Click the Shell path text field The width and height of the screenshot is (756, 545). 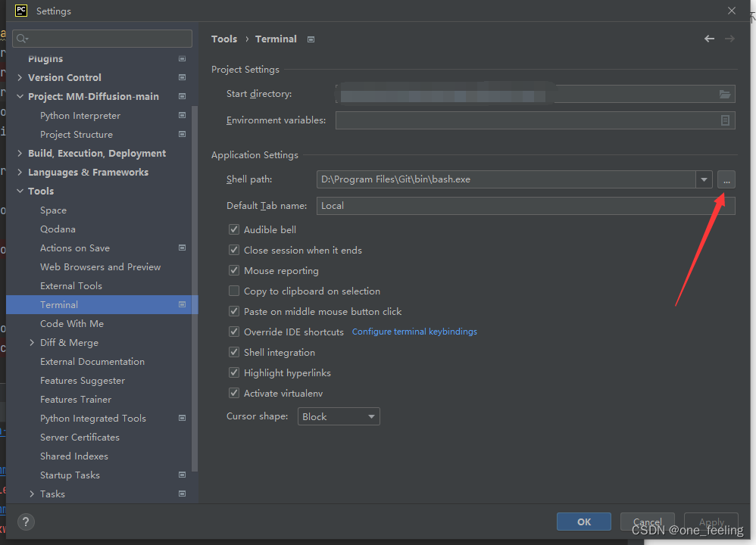click(506, 179)
